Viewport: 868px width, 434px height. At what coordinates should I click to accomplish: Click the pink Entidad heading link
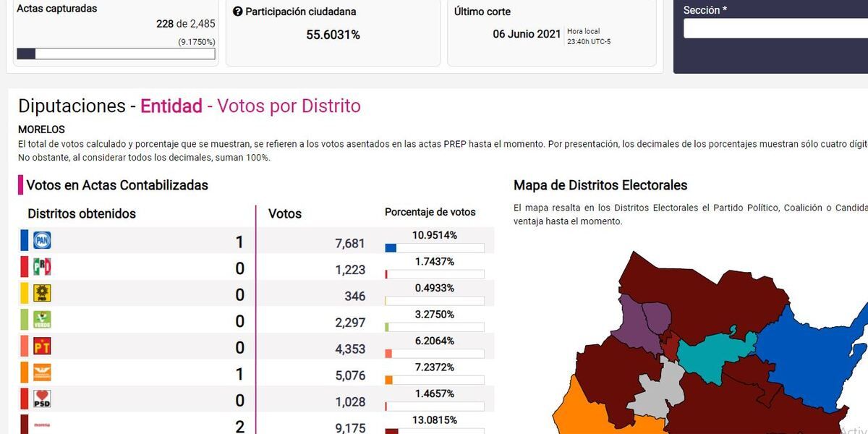tap(171, 106)
